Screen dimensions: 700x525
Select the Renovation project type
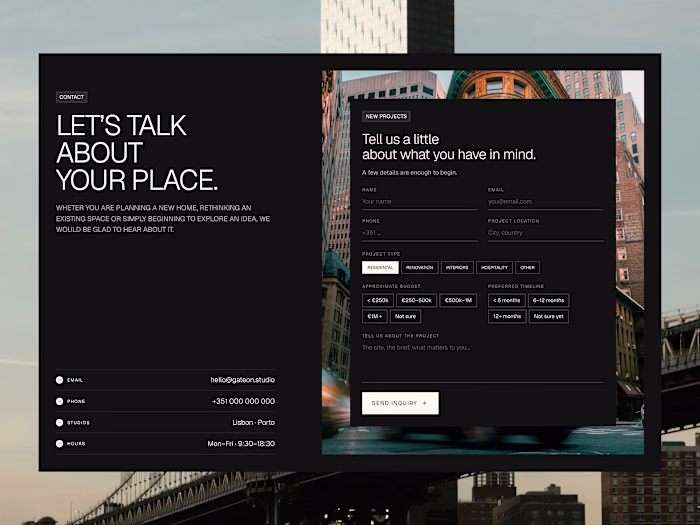[x=420, y=267]
